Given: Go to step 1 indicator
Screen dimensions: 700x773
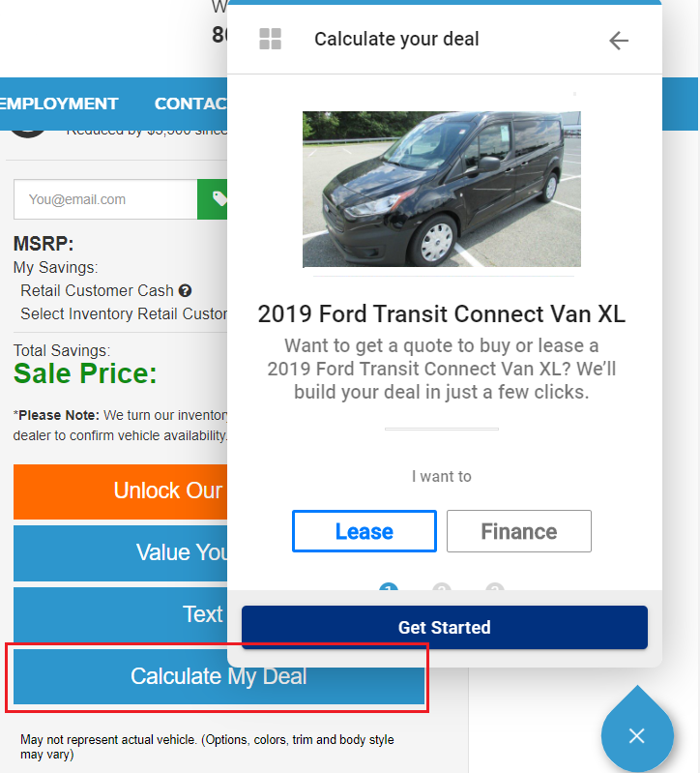Looking at the screenshot, I should (389, 586).
